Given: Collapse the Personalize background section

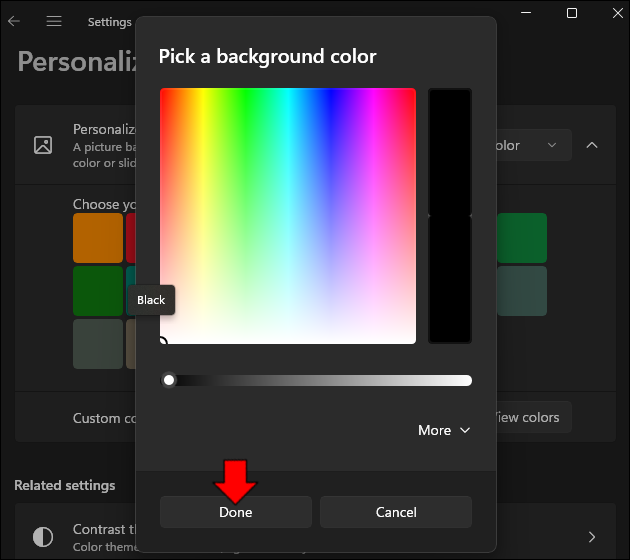Looking at the screenshot, I should click(592, 145).
